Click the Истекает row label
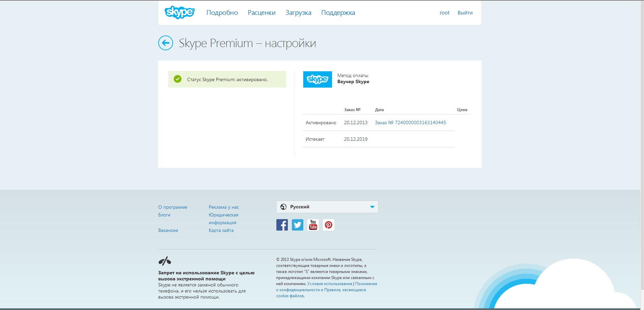Screen dimensions: 644x310 (315, 139)
